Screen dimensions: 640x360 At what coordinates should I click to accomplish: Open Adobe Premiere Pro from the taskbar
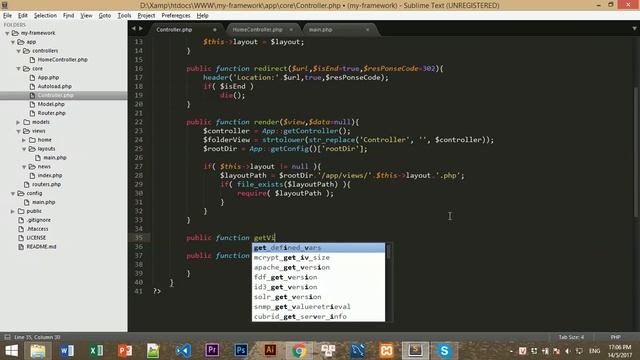click(212, 350)
